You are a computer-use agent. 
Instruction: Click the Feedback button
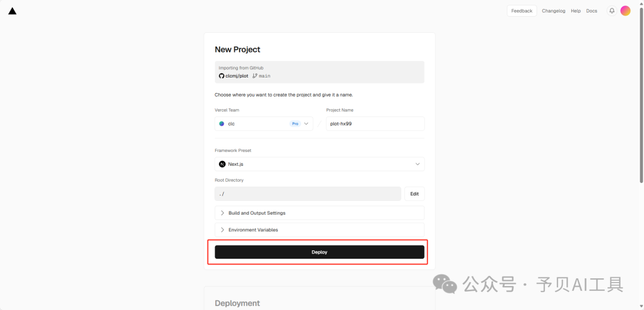click(522, 11)
